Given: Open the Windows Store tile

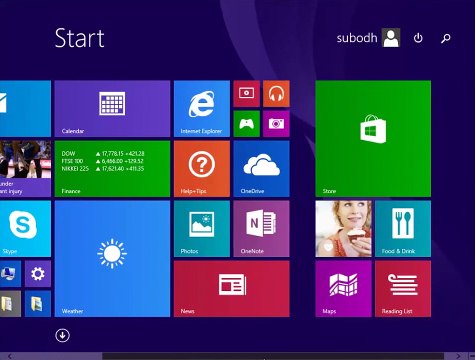Looking at the screenshot, I should [x=373, y=139].
